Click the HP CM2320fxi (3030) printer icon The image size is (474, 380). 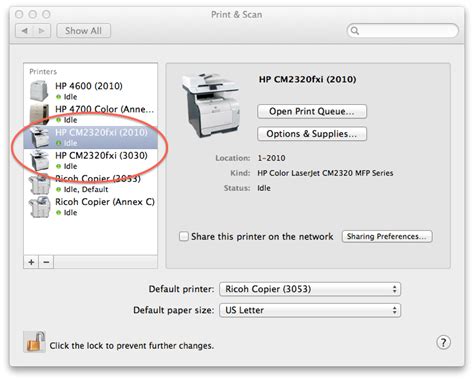tap(39, 160)
